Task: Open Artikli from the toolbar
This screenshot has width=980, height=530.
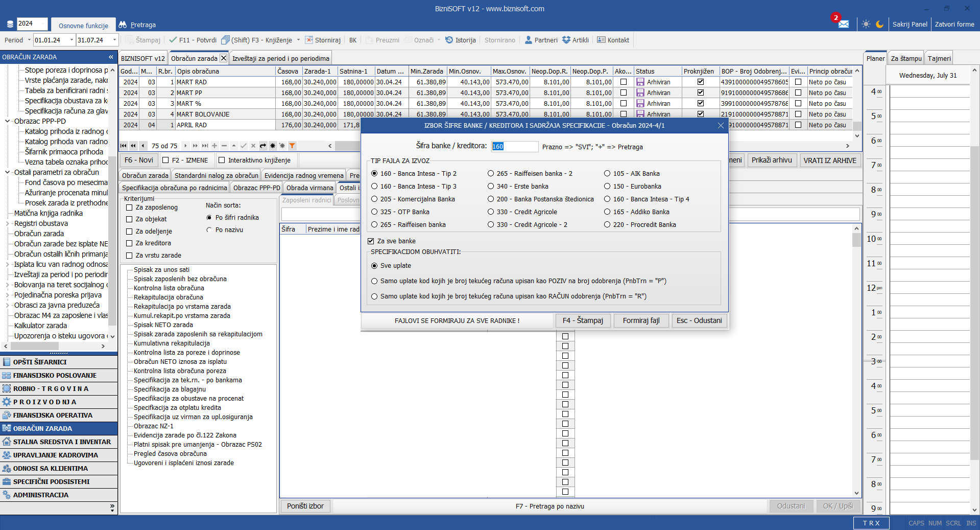Action: coord(575,40)
